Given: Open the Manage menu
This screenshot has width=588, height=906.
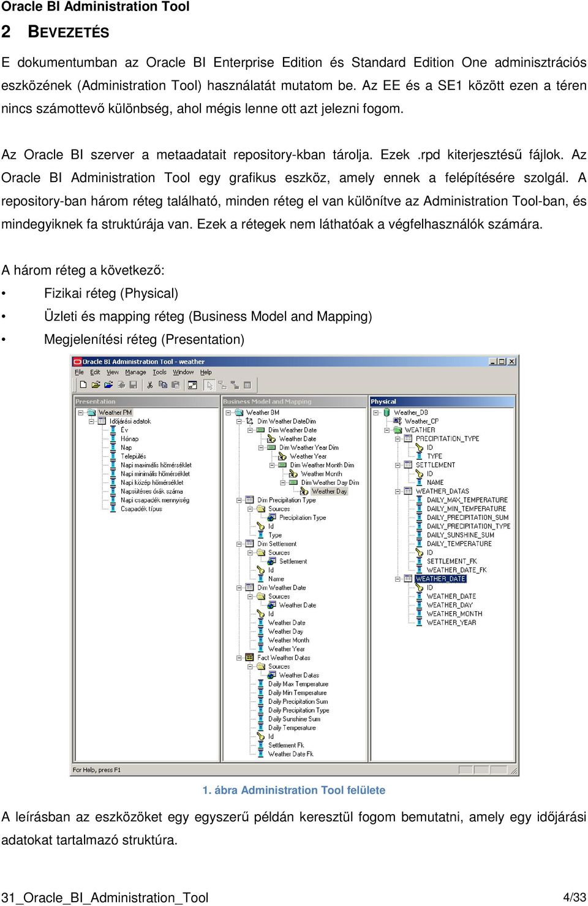Looking at the screenshot, I should [x=135, y=372].
